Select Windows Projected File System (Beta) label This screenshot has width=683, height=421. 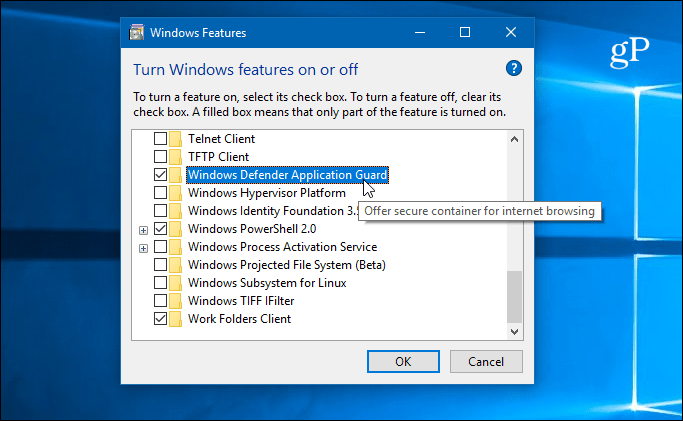[x=287, y=265]
